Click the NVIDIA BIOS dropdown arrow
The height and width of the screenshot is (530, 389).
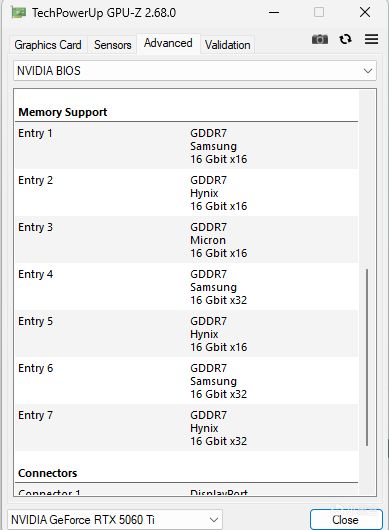[368, 71]
